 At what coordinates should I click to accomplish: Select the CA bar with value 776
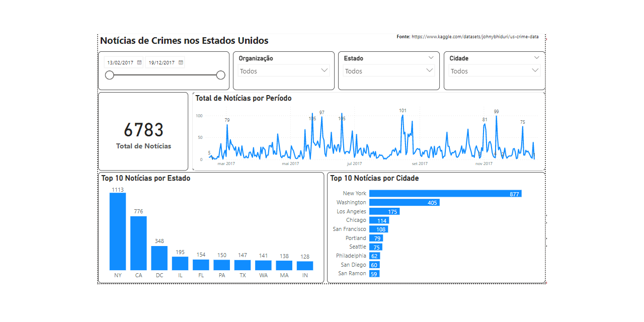(138, 243)
